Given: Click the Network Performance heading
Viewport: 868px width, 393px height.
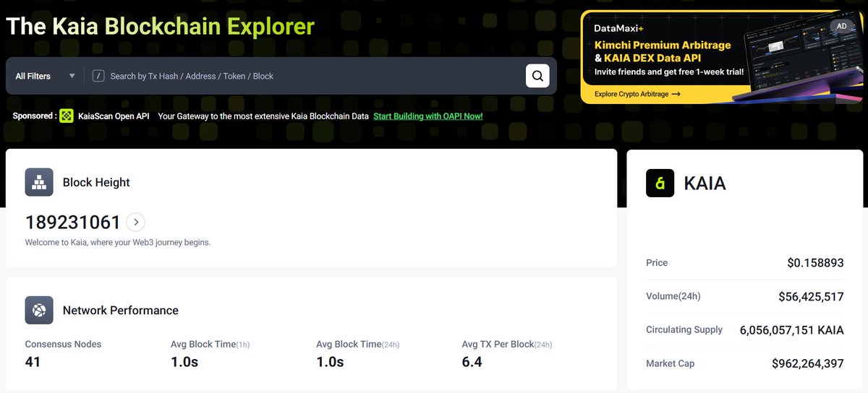Looking at the screenshot, I should point(121,310).
